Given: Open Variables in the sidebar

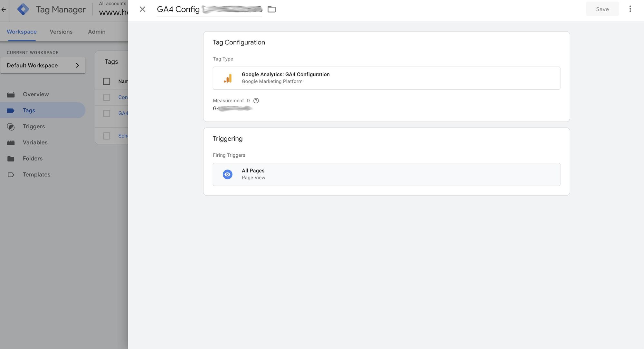Looking at the screenshot, I should coord(43,142).
